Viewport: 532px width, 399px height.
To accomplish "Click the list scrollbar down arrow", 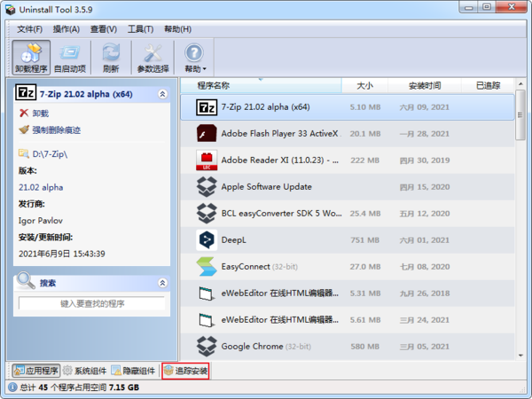I will tap(520, 356).
